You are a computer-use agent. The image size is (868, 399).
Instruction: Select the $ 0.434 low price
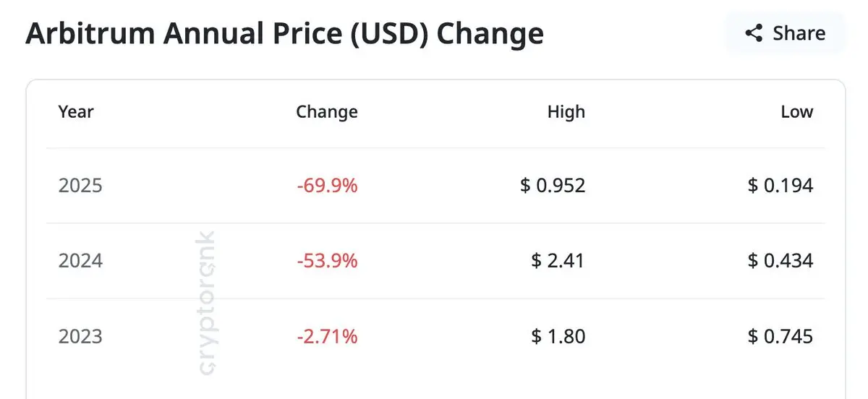(x=780, y=260)
